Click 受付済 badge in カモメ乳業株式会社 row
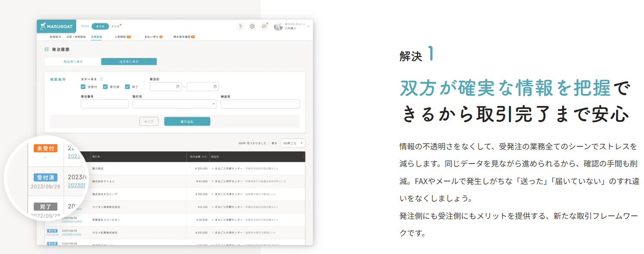This screenshot has width=644, height=254. 52,230
